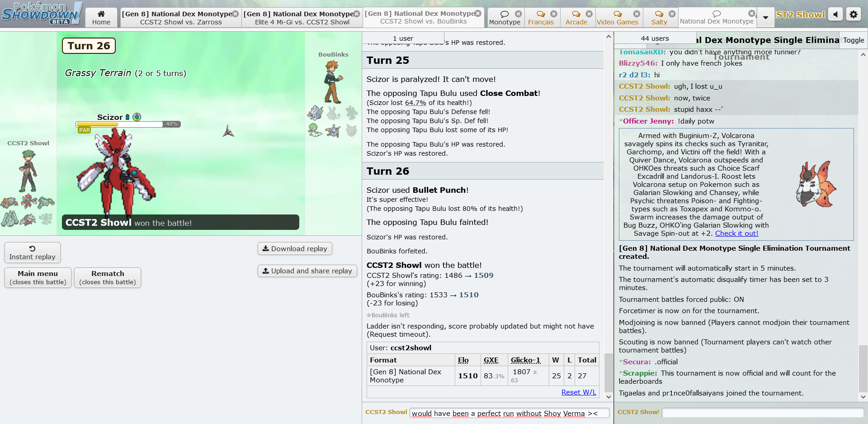Viewport: 868px width, 424px height.
Task: Close the Elite 4 Mi-Gi battle tab
Action: coord(356,14)
